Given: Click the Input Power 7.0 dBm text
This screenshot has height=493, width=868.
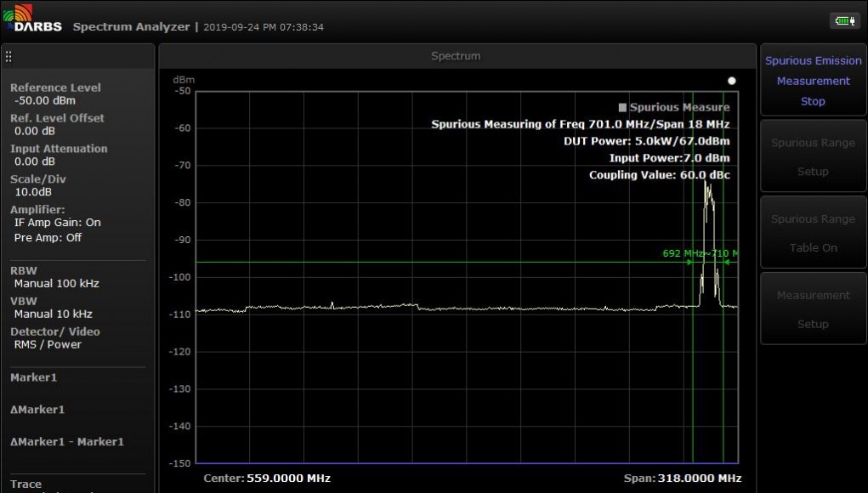Looking at the screenshot, I should (x=669, y=158).
